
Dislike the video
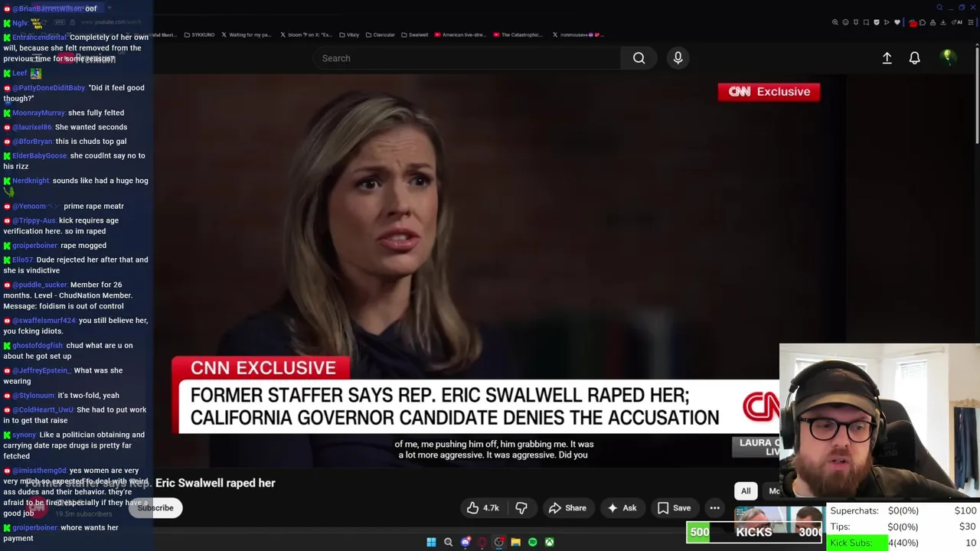tap(521, 507)
